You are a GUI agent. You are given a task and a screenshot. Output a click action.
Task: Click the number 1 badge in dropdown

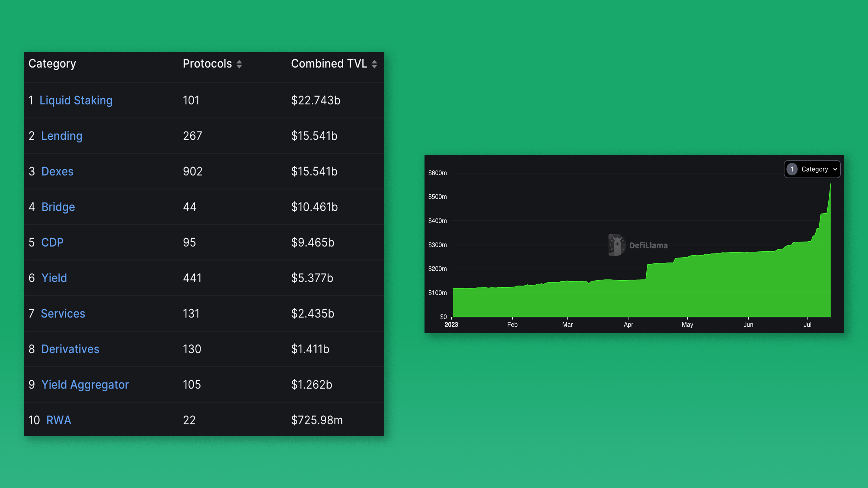792,169
